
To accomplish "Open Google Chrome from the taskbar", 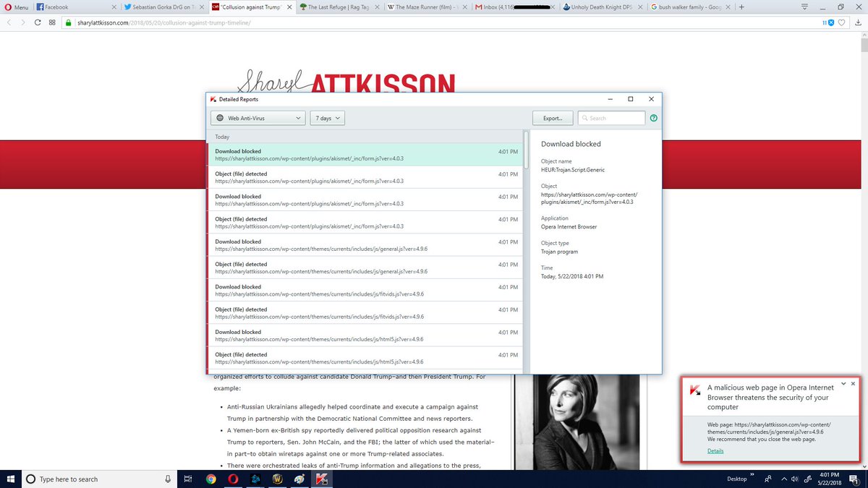I will pos(211,479).
